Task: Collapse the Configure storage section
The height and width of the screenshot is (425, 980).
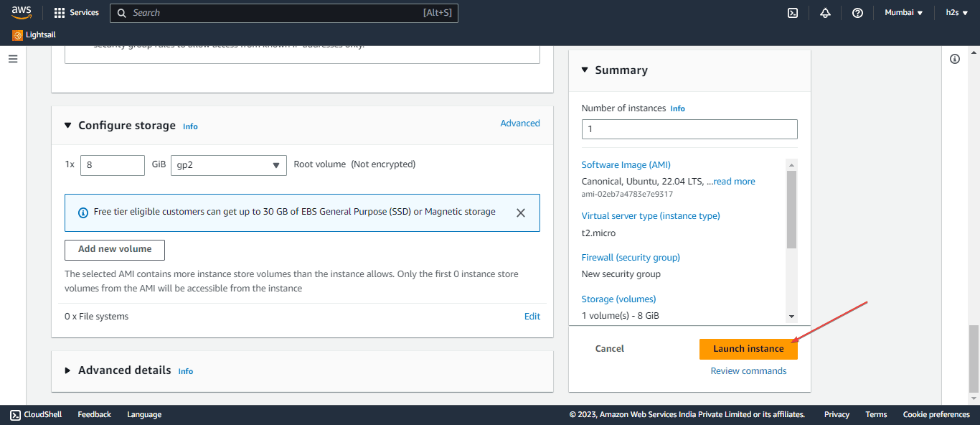Action: click(x=68, y=126)
